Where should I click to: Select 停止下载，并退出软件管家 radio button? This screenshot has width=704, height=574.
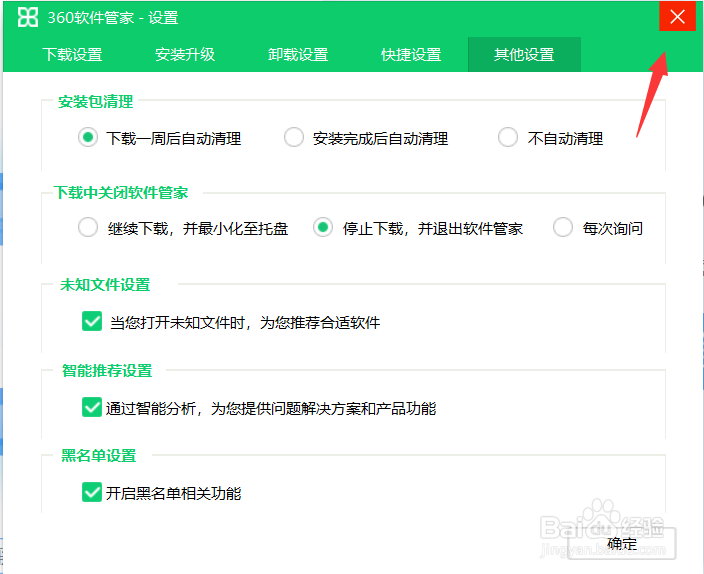tap(323, 227)
